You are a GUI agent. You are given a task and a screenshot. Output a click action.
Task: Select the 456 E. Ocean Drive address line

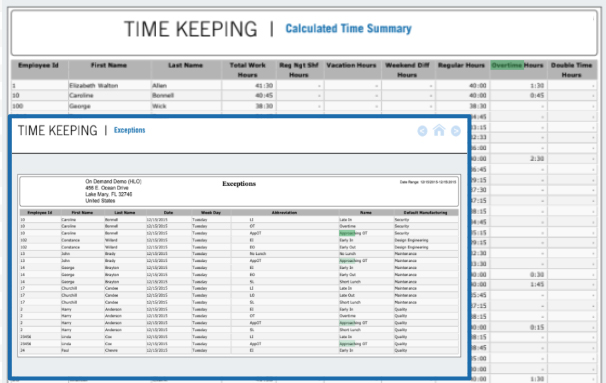pyautogui.click(x=107, y=188)
